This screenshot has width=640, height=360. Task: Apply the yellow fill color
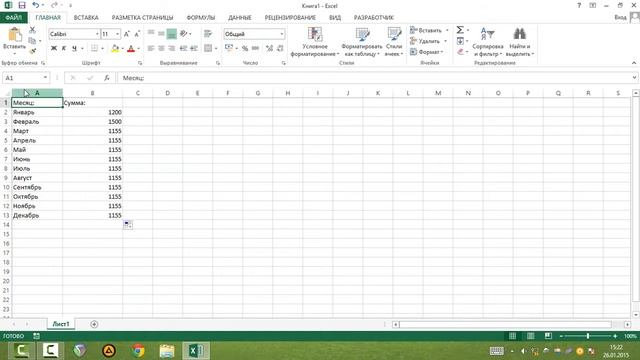[x=115, y=49]
